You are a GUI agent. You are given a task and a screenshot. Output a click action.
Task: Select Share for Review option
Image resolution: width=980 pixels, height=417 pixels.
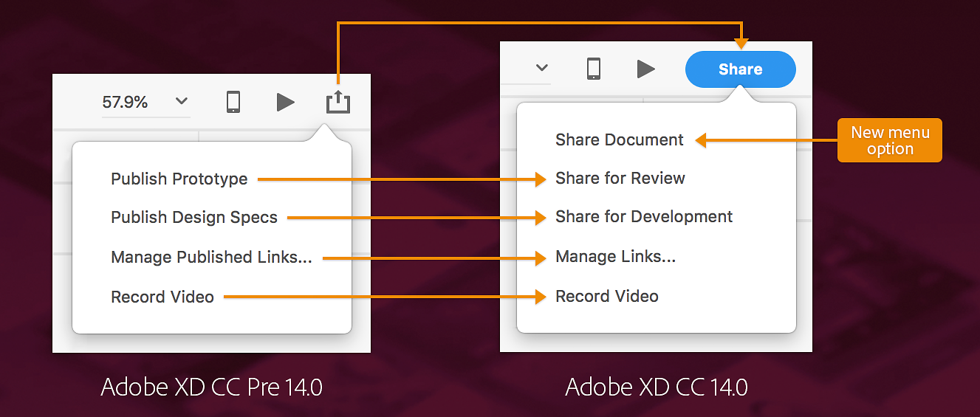pyautogui.click(x=620, y=178)
